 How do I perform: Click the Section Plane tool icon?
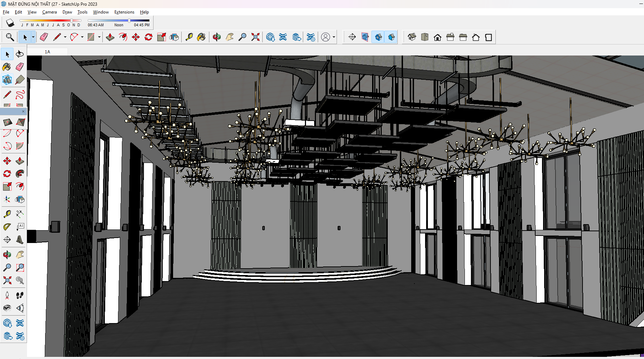352,37
